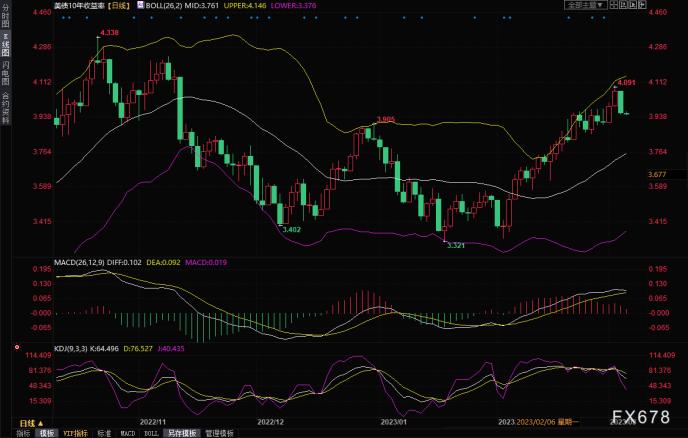This screenshot has height=438, width=688.
Task: Click the MID:3.761 value in header
Action: [203, 6]
